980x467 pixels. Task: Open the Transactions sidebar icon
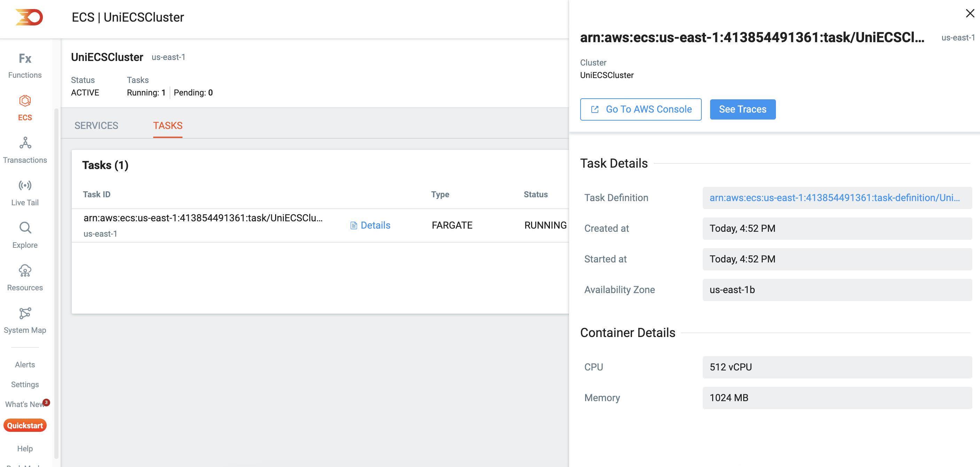(x=25, y=143)
